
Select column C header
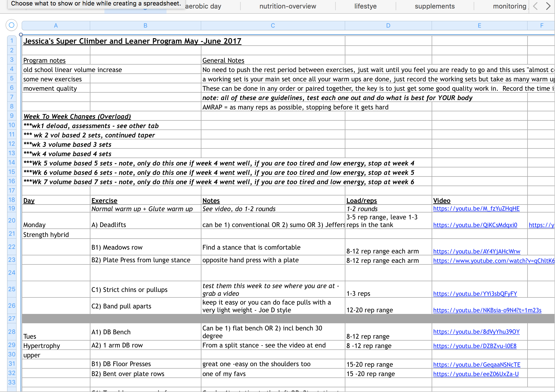[273, 26]
